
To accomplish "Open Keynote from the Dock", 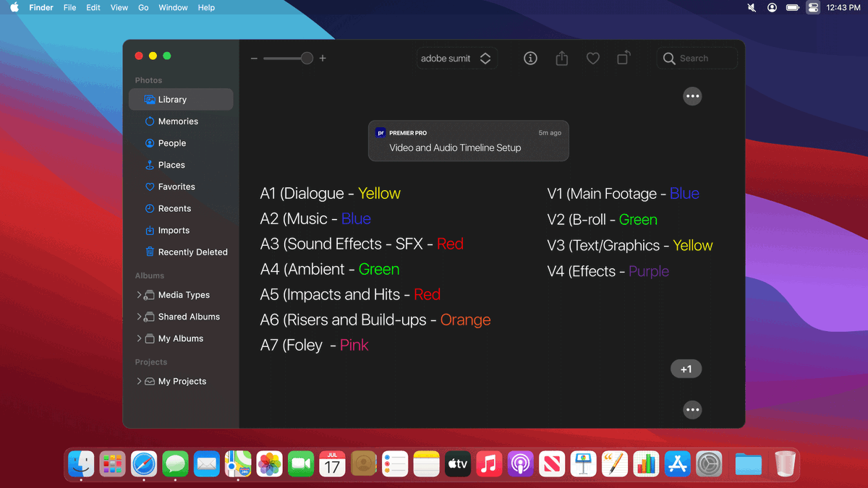I will (x=584, y=464).
